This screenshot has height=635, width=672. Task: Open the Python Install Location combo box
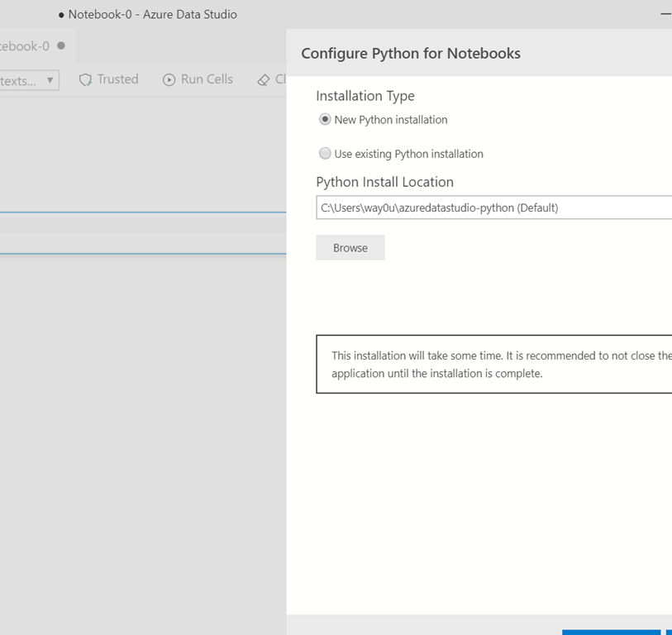point(494,208)
